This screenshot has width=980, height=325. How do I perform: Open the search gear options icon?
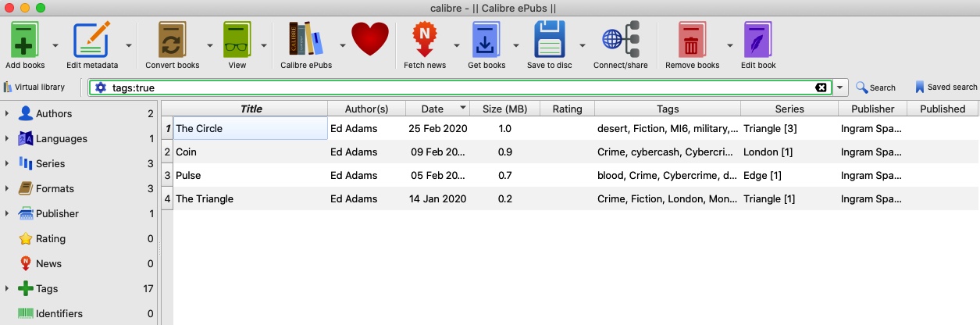100,87
